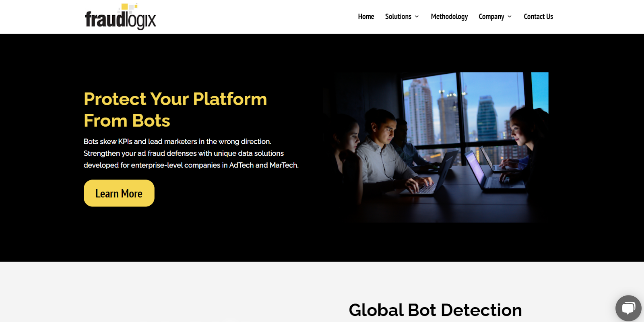Click the yellow Learn More button
The image size is (644, 322).
[119, 193]
